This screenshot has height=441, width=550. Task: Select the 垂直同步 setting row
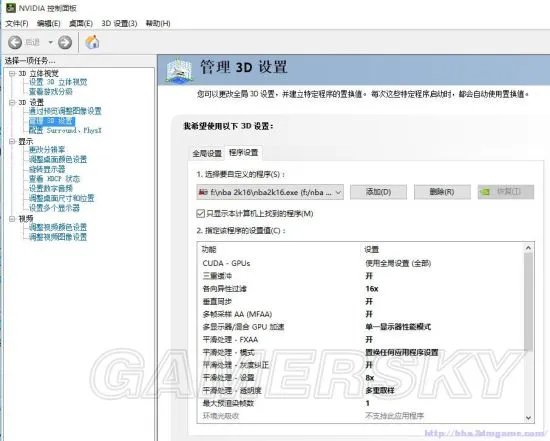(x=361, y=301)
